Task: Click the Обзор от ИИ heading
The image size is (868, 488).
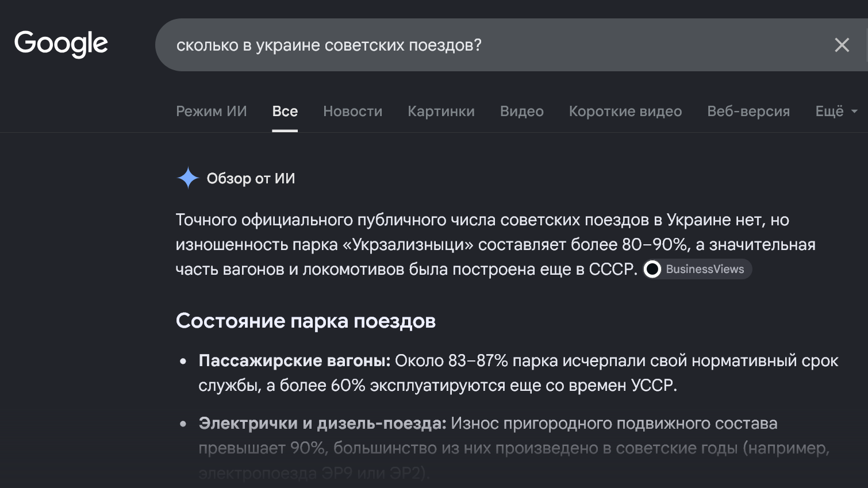Action: [251, 179]
